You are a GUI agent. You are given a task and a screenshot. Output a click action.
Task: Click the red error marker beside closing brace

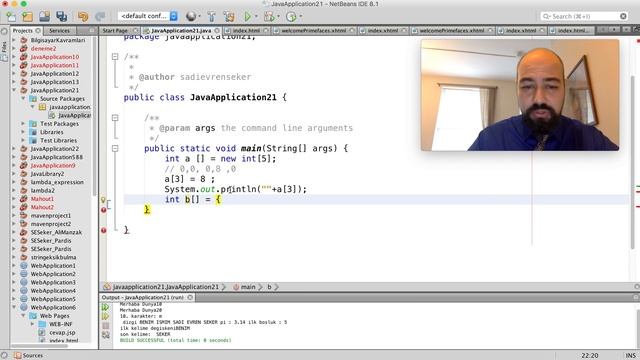click(103, 210)
